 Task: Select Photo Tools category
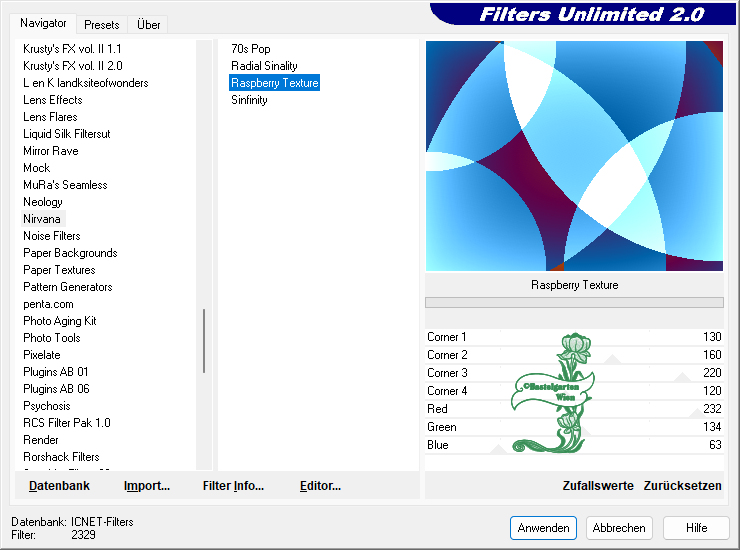pyautogui.click(x=51, y=338)
